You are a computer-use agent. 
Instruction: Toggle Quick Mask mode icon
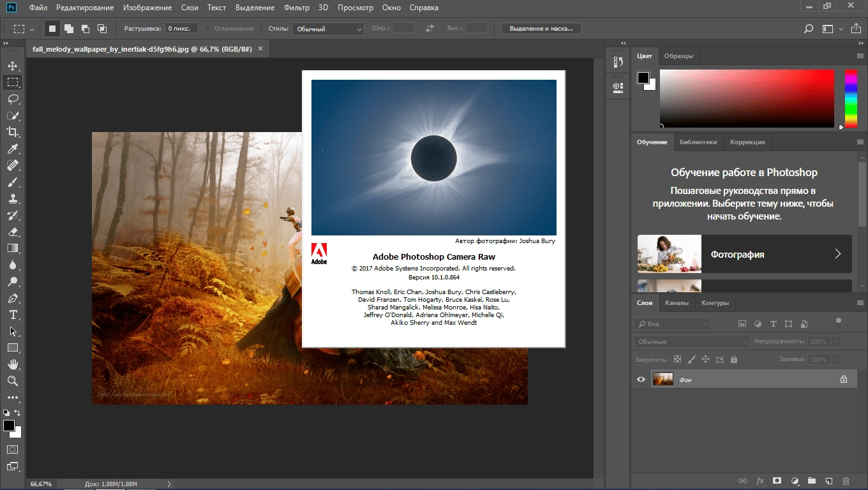12,450
